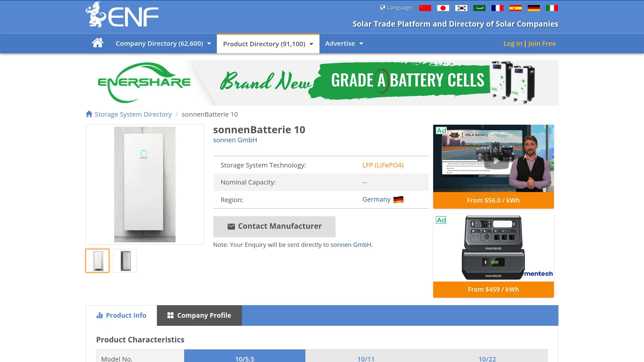This screenshot has height=362, width=644.
Task: Expand Company Directory dropdown arrow
Action: pos(209,44)
